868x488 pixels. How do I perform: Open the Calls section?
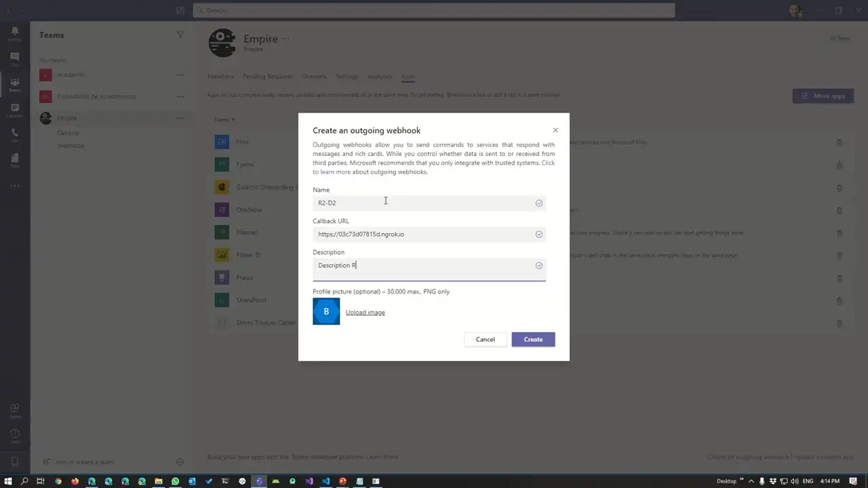pyautogui.click(x=14, y=133)
